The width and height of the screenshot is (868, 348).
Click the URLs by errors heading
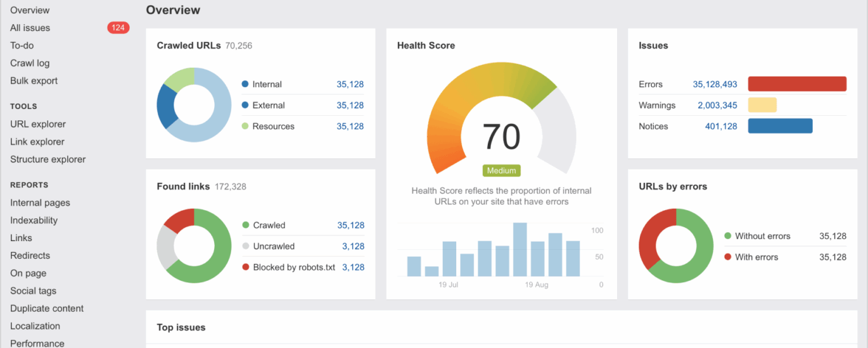pyautogui.click(x=673, y=187)
